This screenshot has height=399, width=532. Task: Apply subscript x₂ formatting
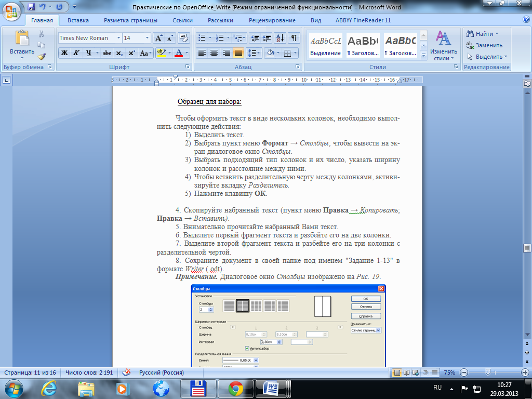click(x=119, y=53)
